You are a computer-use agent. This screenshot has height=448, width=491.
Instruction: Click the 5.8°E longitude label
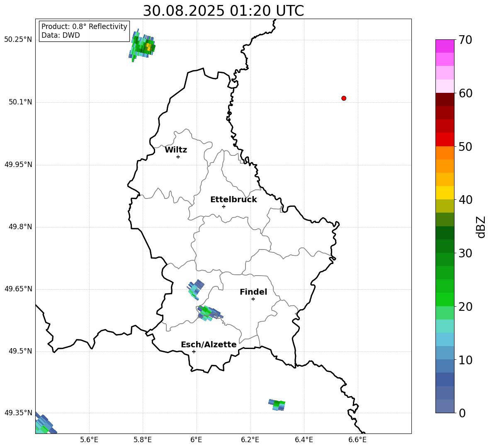[x=143, y=440]
